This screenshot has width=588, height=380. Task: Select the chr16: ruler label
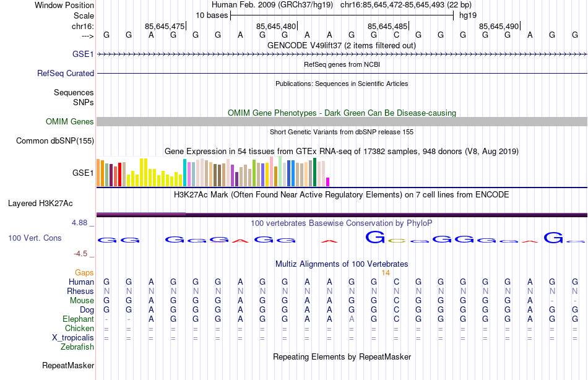[82, 26]
